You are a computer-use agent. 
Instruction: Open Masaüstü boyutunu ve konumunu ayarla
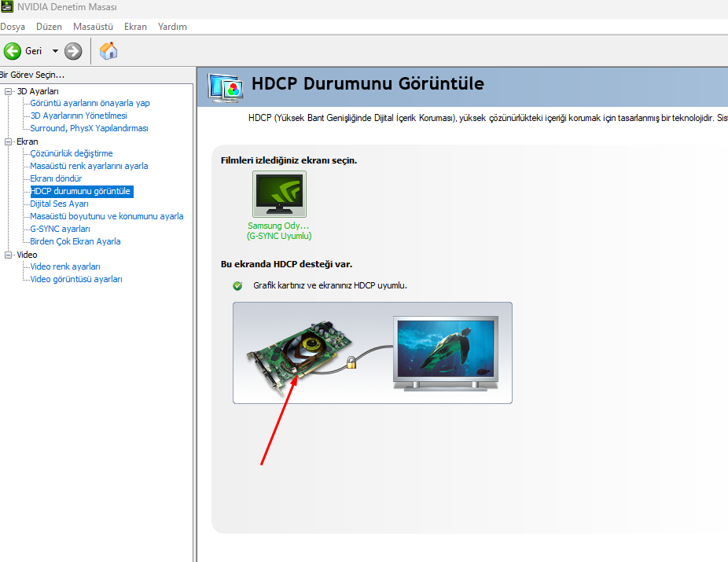107,216
